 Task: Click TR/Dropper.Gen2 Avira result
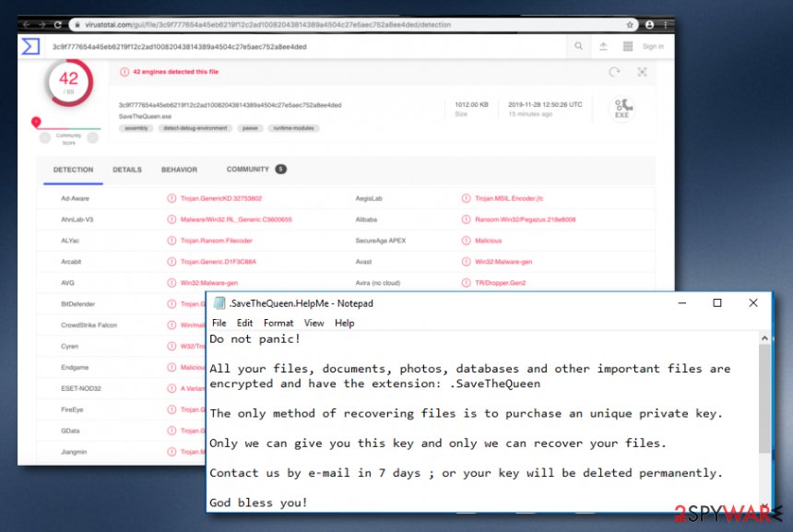click(500, 283)
